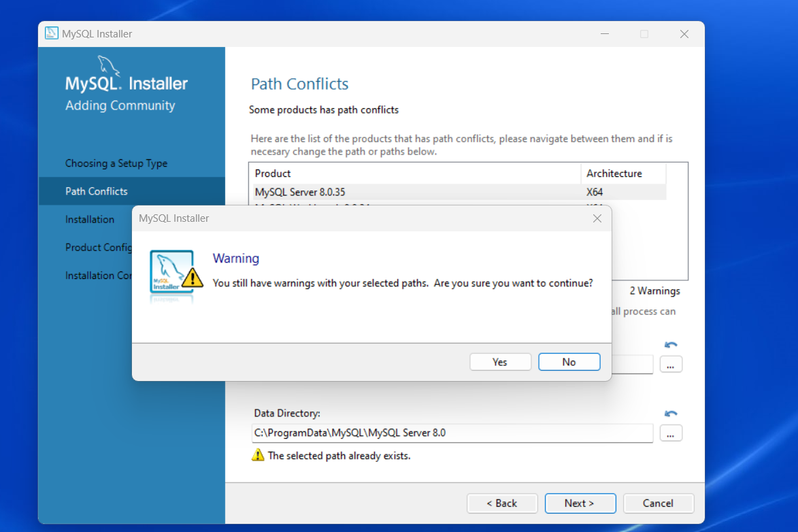Viewport: 798px width, 532px height.
Task: Click the Architecture column header
Action: tap(623, 173)
